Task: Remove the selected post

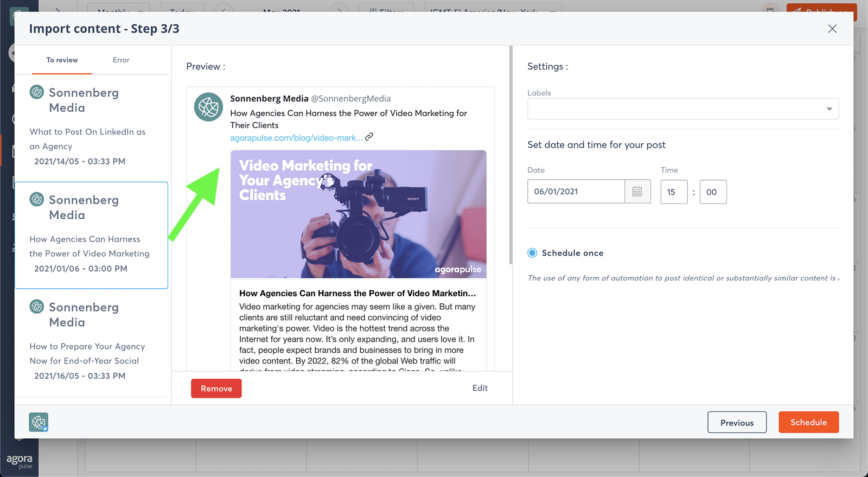Action: point(216,389)
